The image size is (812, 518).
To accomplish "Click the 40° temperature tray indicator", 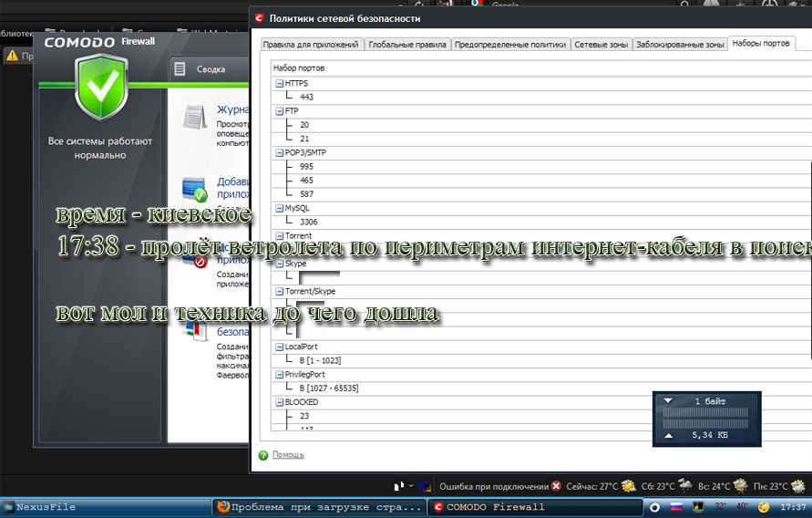I will 742,507.
